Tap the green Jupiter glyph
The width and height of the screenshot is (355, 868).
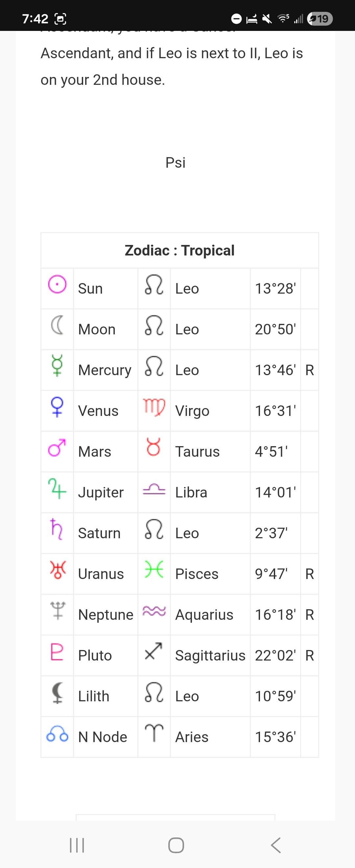click(x=57, y=488)
